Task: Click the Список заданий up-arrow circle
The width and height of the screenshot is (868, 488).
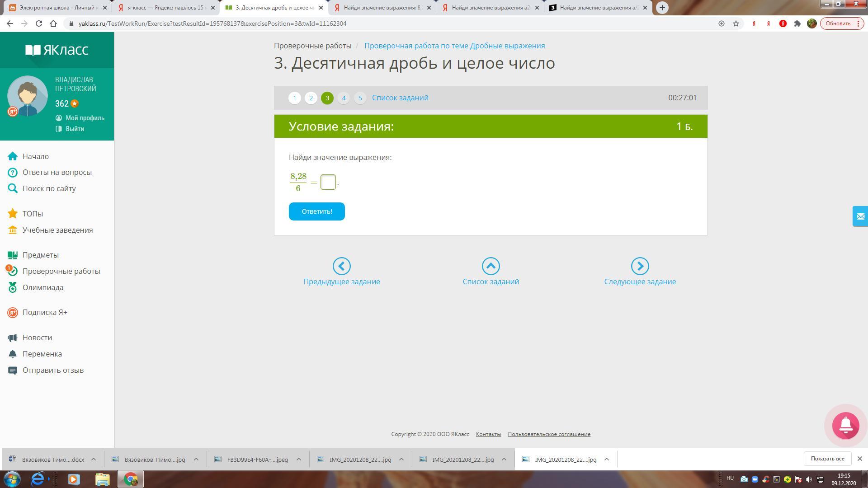Action: tap(491, 266)
